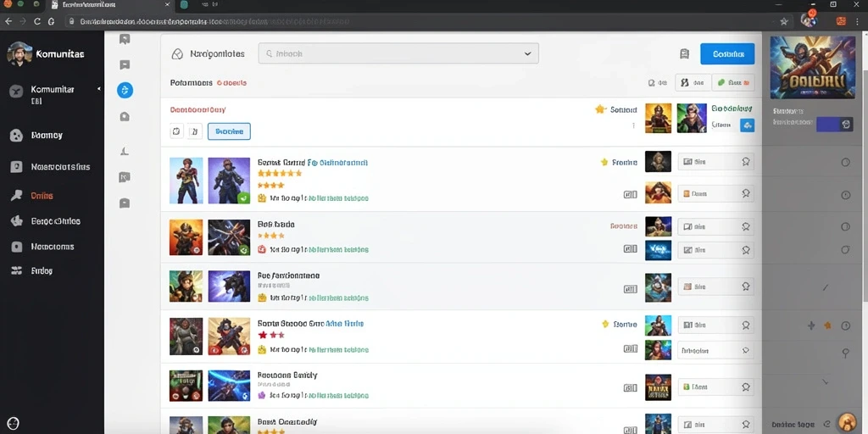Click the filter button left of green-dot button

(693, 82)
